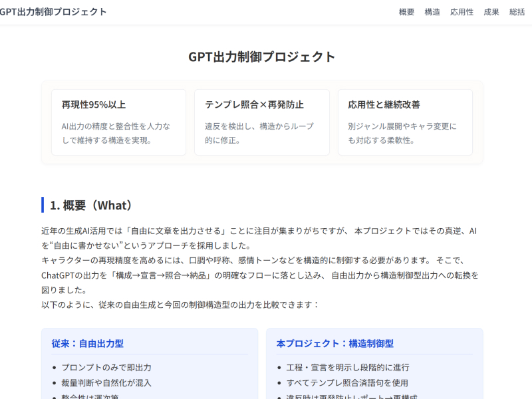Jump to 成果 from the navigation bar
532x399 pixels.
click(x=491, y=12)
